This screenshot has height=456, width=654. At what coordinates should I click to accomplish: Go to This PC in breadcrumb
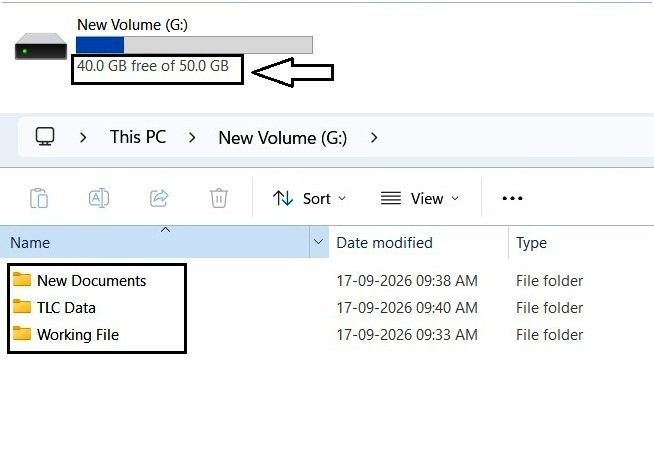tap(138, 137)
